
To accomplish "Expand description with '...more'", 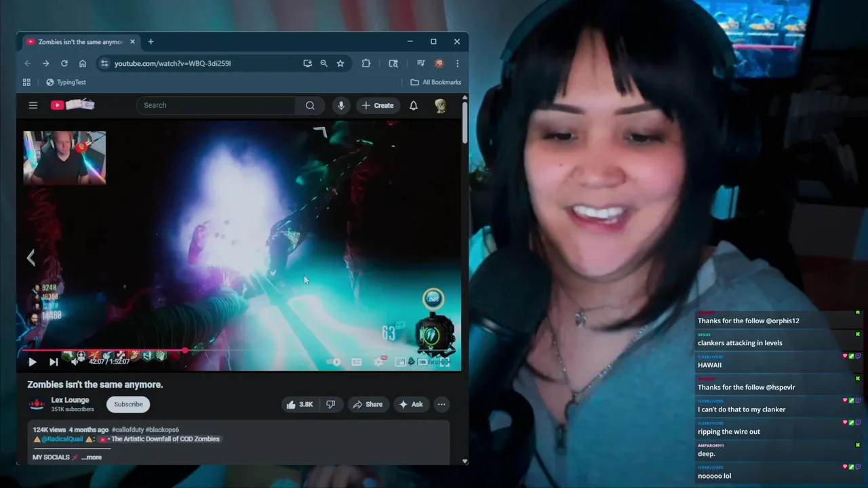I will pos(92,457).
